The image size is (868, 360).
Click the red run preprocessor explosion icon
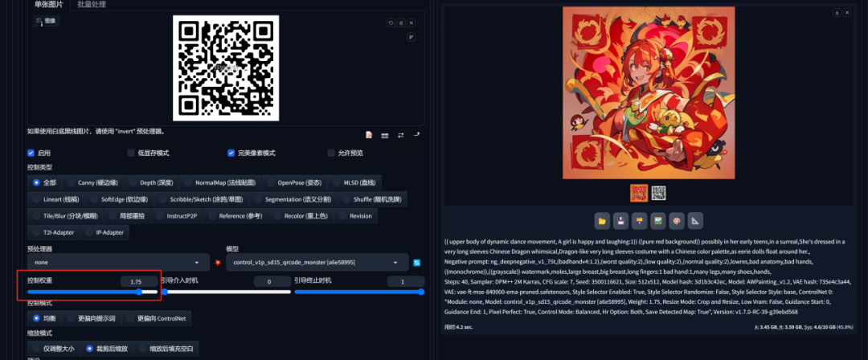[218, 262]
